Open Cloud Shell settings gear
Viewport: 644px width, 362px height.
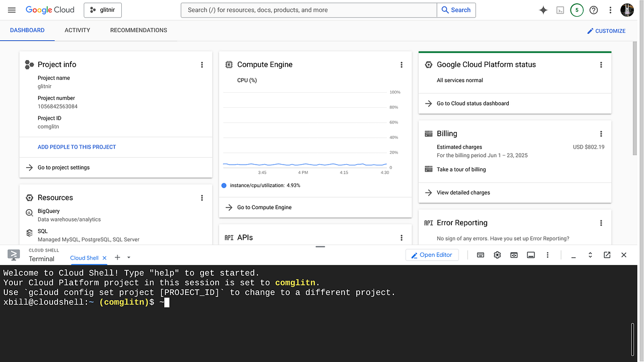point(497,255)
